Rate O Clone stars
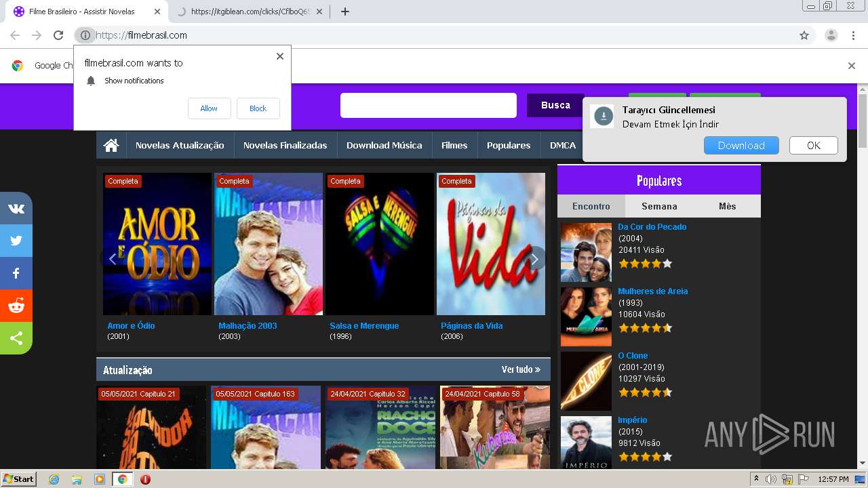Screen dimensions: 868x488 point(645,392)
